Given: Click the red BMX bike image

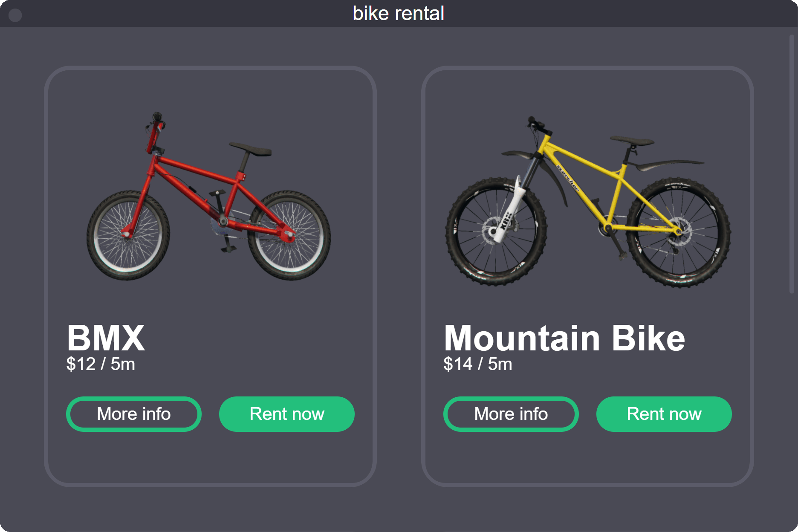Looking at the screenshot, I should pyautogui.click(x=208, y=197).
